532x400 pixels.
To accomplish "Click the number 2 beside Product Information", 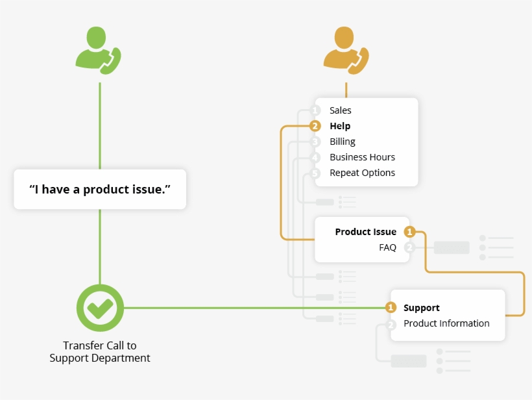I will (x=391, y=323).
